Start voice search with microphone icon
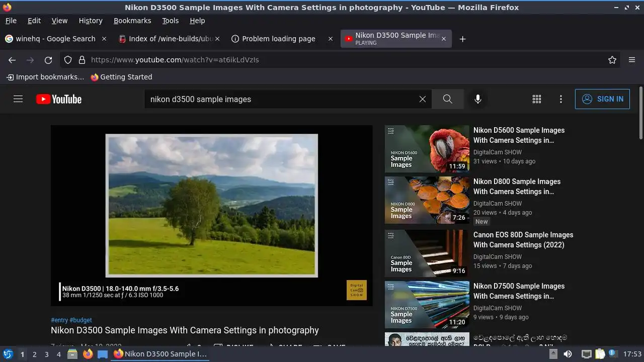Viewport: 644px width, 362px height. pyautogui.click(x=478, y=99)
